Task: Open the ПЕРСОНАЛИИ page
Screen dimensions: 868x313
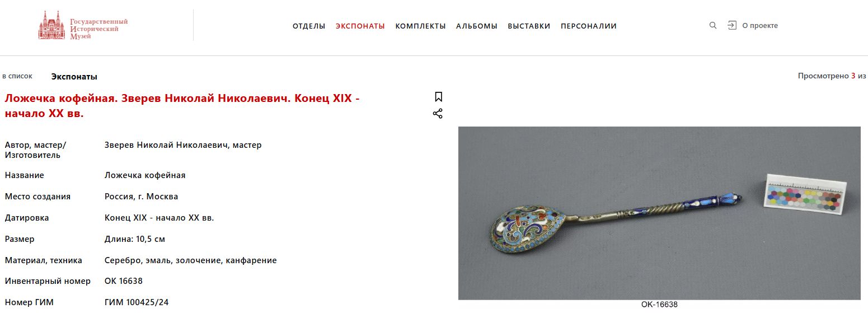Action: 589,26
